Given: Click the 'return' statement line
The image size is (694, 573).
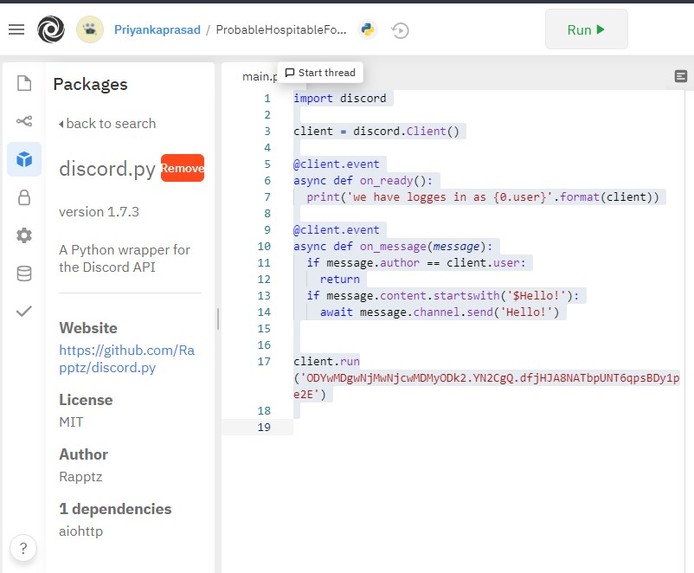Looking at the screenshot, I should tap(339, 279).
